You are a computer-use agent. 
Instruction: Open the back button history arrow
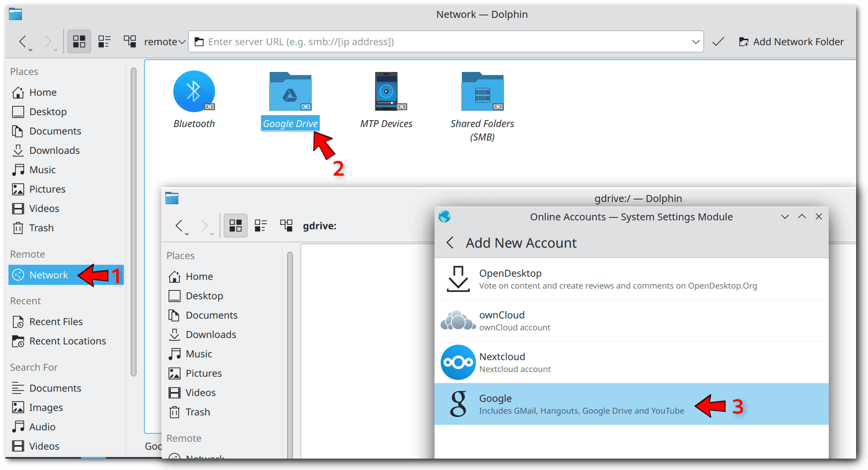tap(30, 50)
